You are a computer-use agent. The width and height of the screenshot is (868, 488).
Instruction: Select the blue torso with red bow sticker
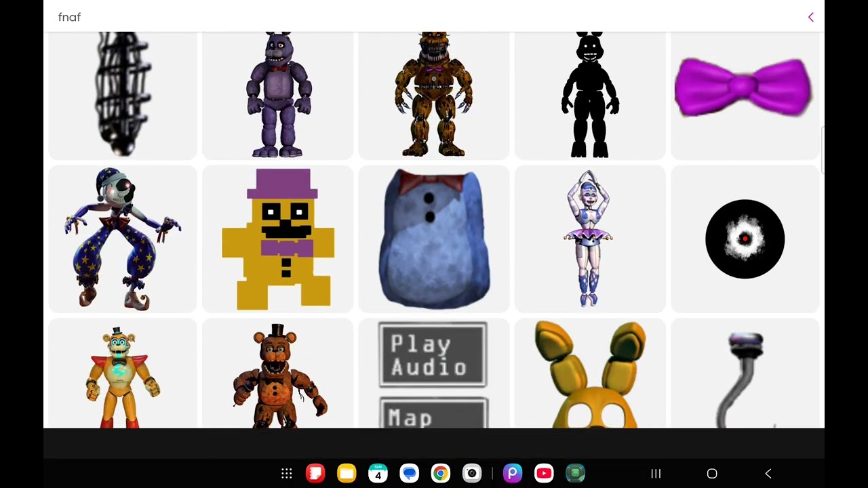(434, 239)
